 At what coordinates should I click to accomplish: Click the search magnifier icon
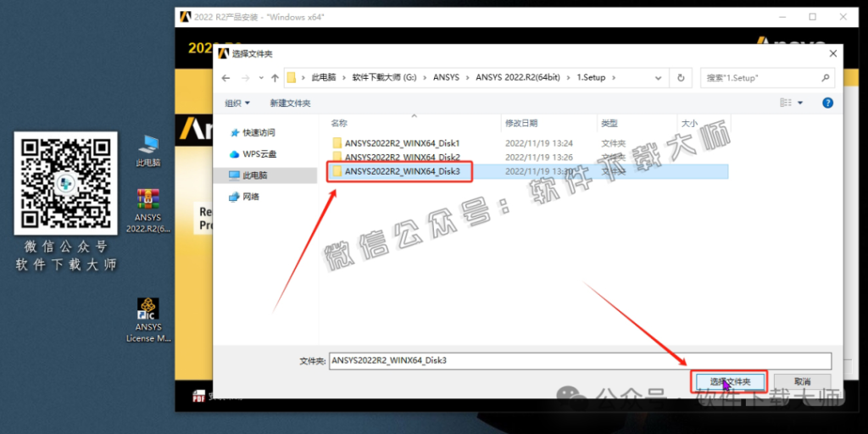coord(825,78)
